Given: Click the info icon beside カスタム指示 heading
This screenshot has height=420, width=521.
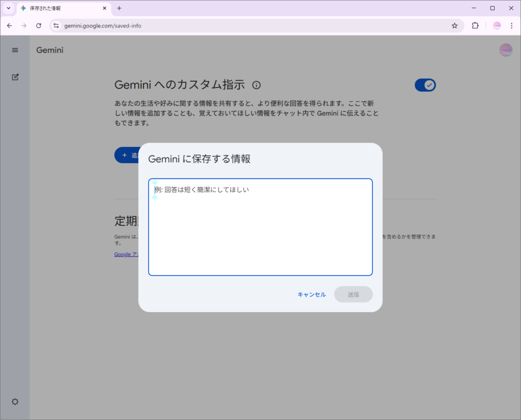Looking at the screenshot, I should click(x=256, y=85).
